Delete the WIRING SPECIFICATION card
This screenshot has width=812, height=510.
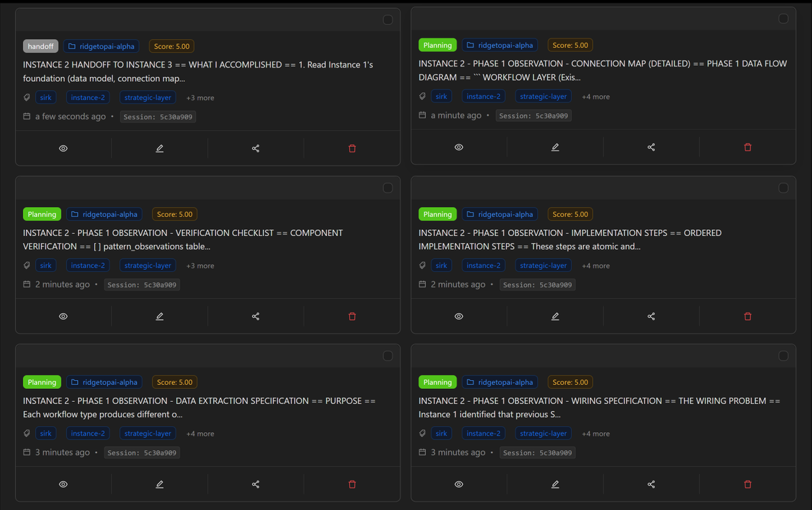[748, 484]
